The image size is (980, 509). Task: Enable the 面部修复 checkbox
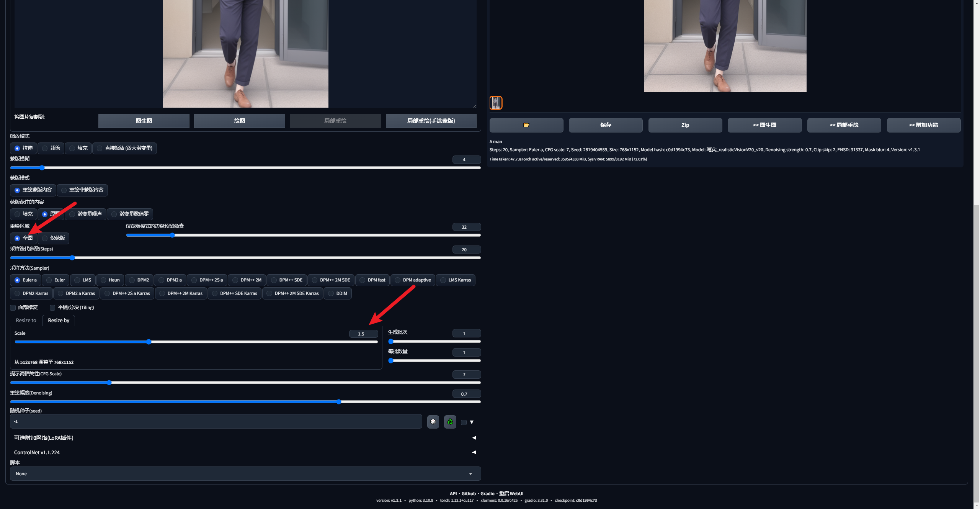point(13,308)
